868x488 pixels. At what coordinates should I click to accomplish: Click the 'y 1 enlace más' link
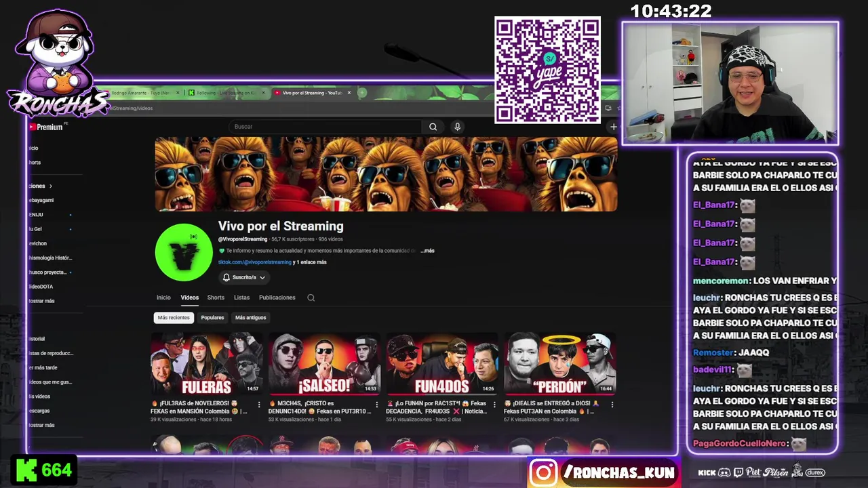[x=309, y=262]
